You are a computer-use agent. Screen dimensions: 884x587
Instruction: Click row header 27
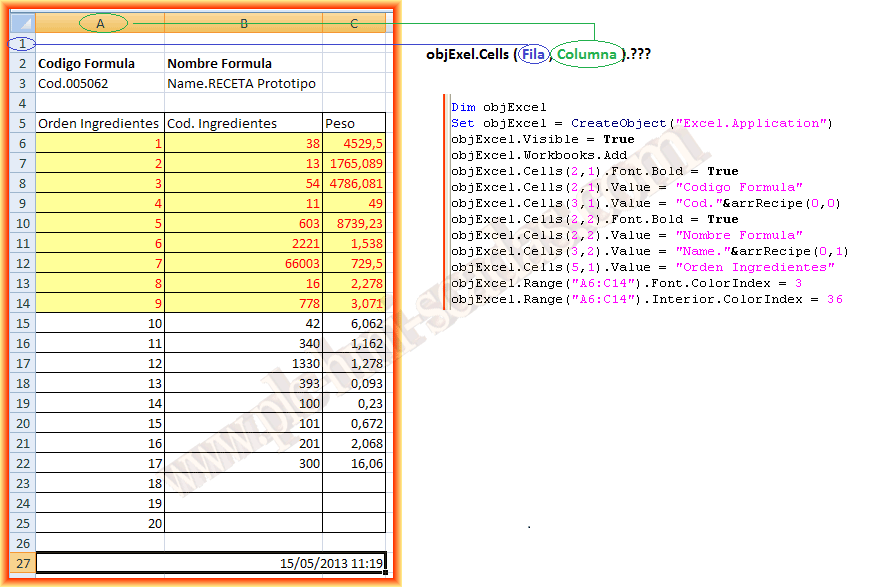[21, 563]
